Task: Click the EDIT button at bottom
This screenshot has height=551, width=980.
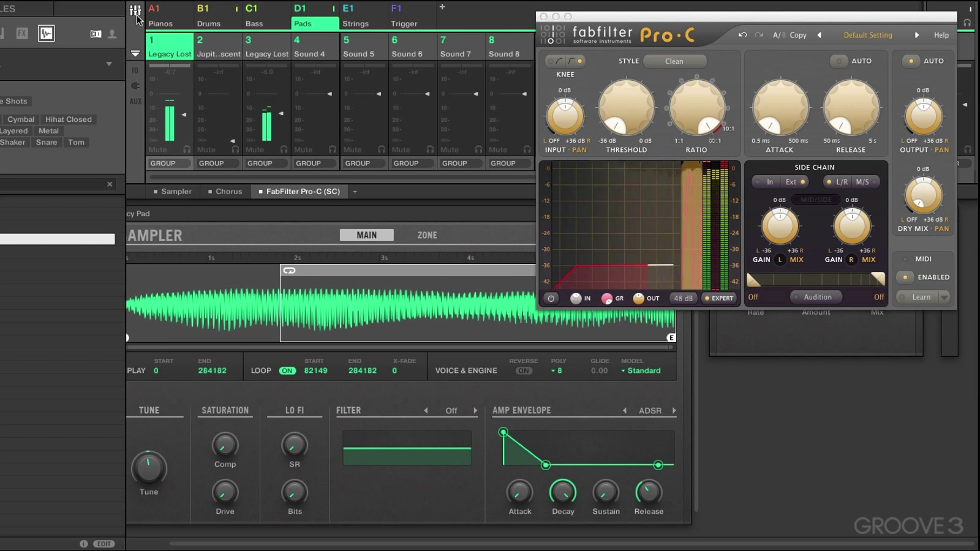Action: [104, 544]
